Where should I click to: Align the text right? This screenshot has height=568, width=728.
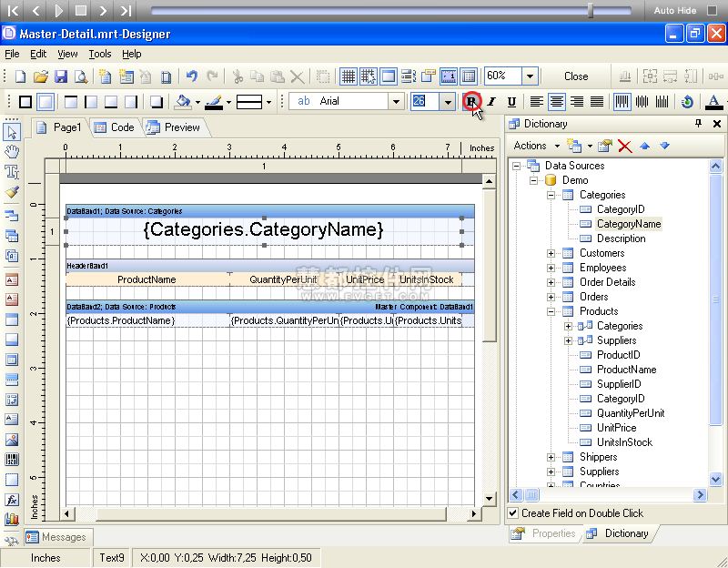pyautogui.click(x=577, y=101)
